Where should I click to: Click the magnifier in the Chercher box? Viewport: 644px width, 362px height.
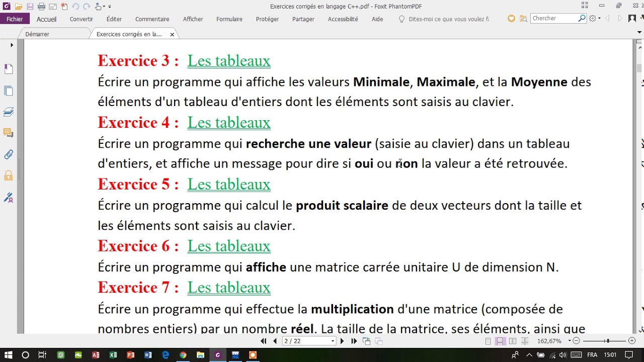(x=582, y=18)
